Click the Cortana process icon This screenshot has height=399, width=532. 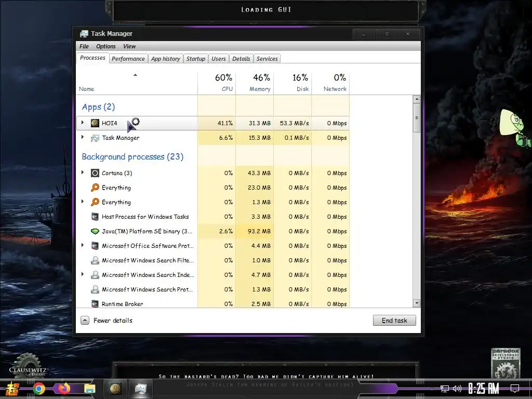tap(95, 173)
